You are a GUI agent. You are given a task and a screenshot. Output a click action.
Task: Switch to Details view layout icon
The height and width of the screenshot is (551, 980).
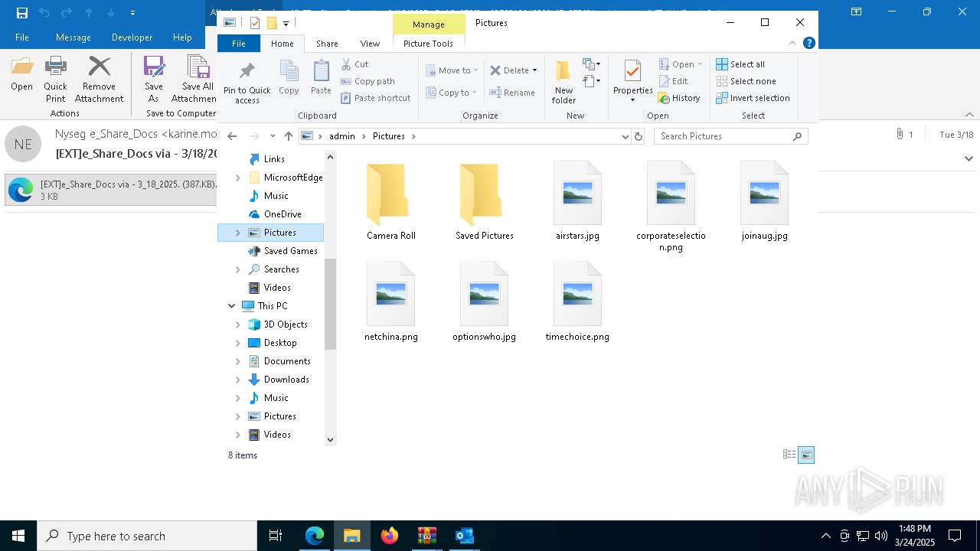(789, 455)
